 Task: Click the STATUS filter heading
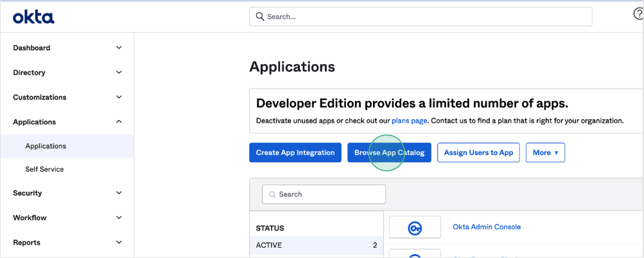coord(270,228)
